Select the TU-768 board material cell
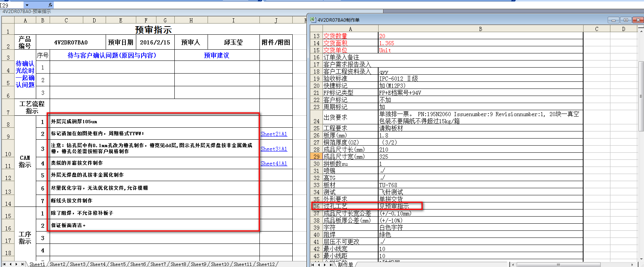 480,185
